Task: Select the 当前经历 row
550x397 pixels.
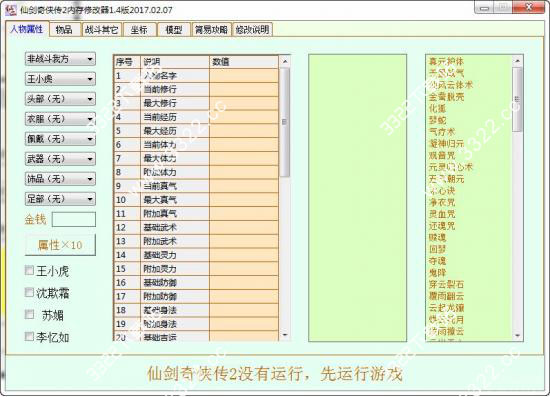Action: pyautogui.click(x=196, y=117)
